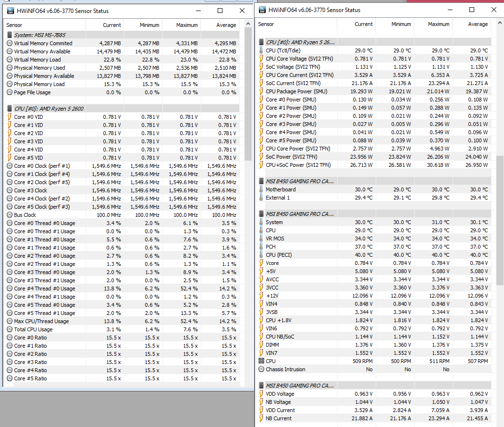Click the thermometer icon beside VR MOS
The image size is (504, 427).
(x=261, y=239)
